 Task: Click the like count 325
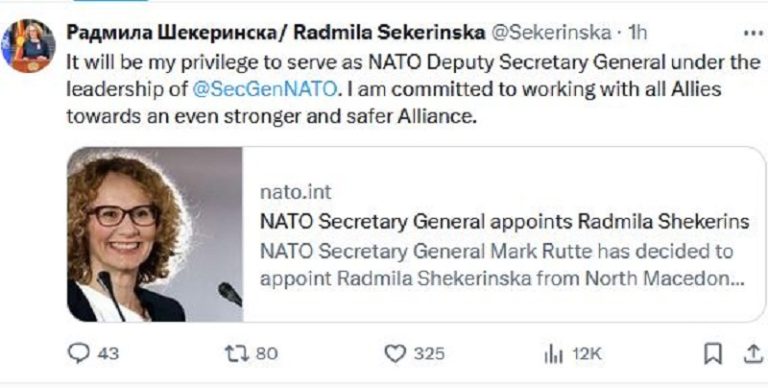[430, 354]
